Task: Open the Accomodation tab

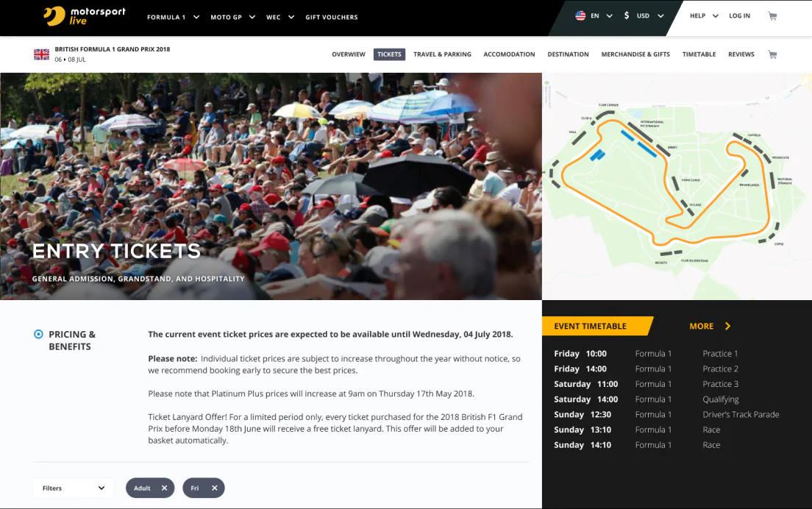Action: click(x=509, y=54)
